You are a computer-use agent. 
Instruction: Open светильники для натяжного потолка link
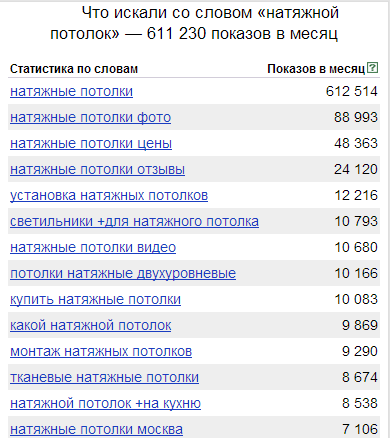134,221
